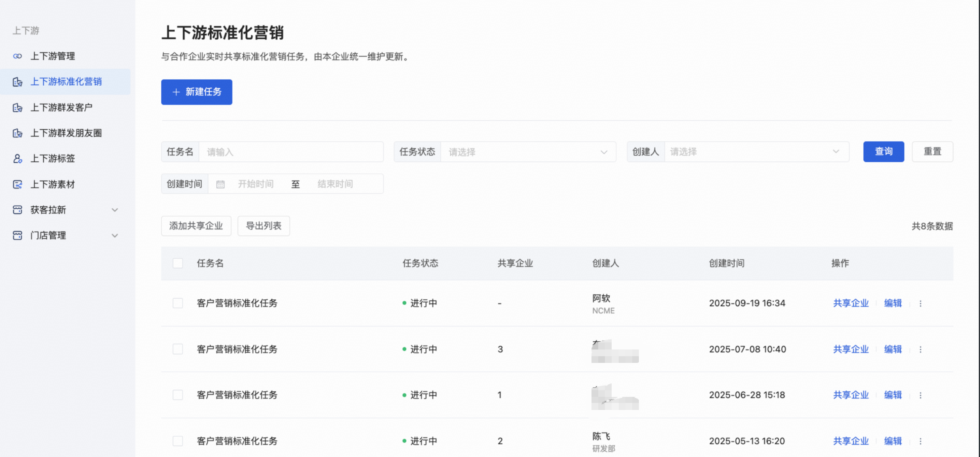Open the 创建人 dropdown
980x457 pixels.
click(x=757, y=152)
